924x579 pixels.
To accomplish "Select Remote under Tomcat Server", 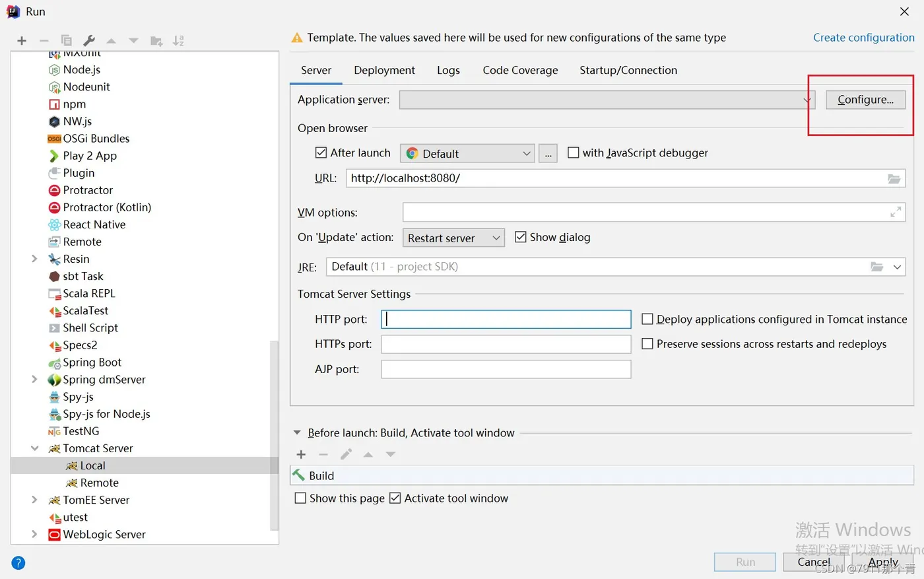I will point(92,483).
